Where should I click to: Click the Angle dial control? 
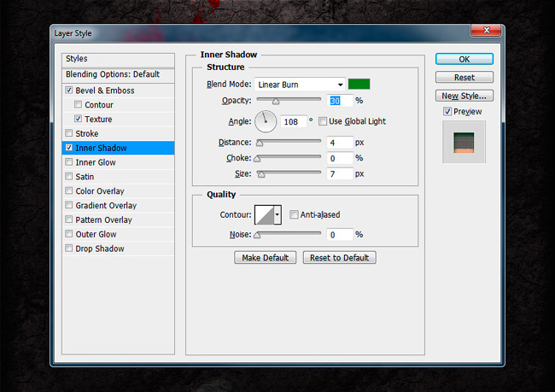[266, 121]
